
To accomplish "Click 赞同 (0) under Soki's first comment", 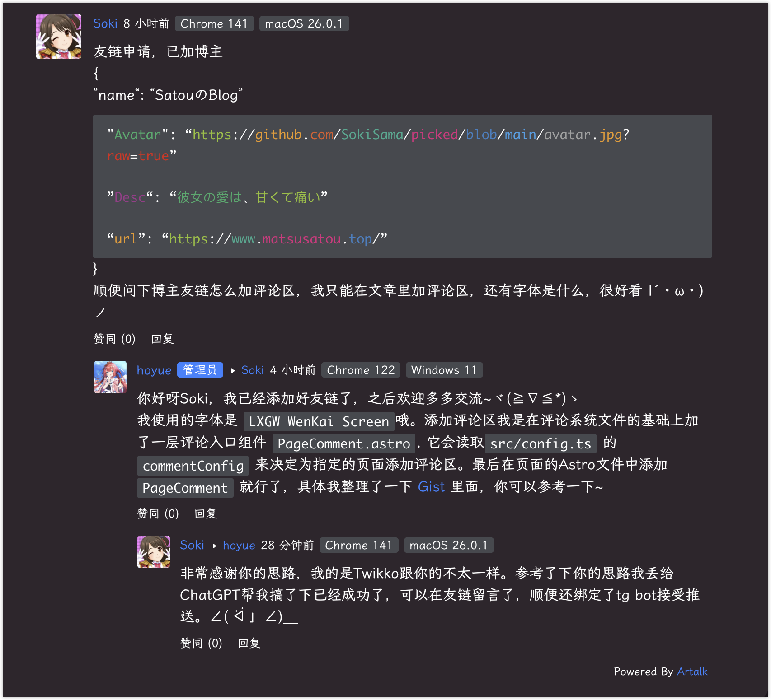I will coord(114,339).
